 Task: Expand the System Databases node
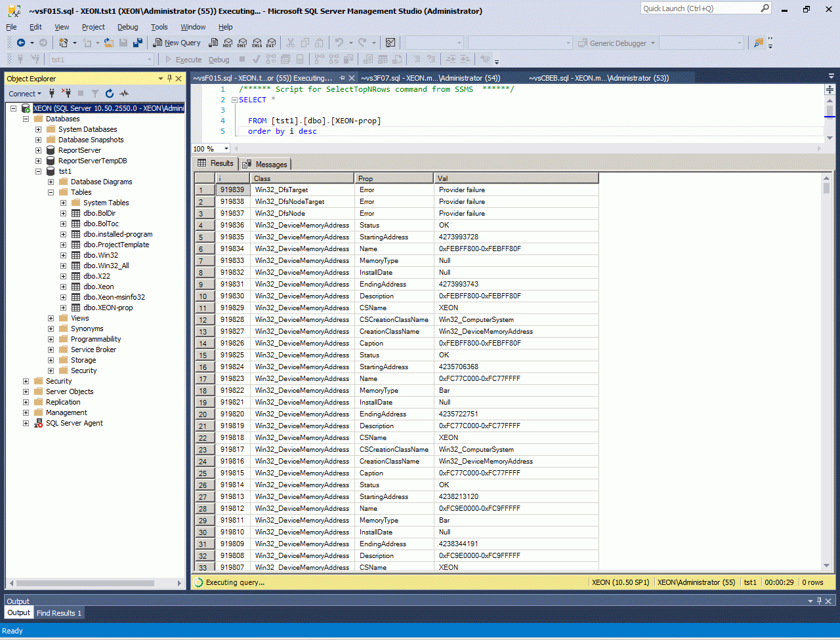coord(39,129)
